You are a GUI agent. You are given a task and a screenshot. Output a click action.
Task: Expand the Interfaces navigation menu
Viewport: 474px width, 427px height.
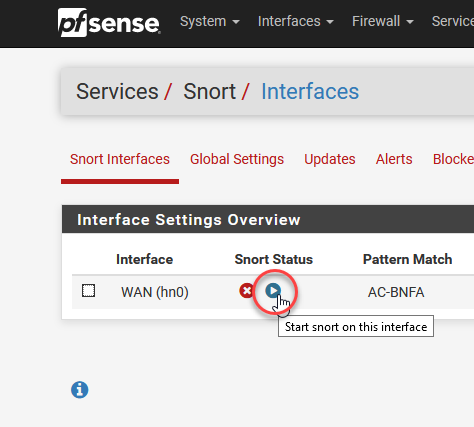point(295,21)
